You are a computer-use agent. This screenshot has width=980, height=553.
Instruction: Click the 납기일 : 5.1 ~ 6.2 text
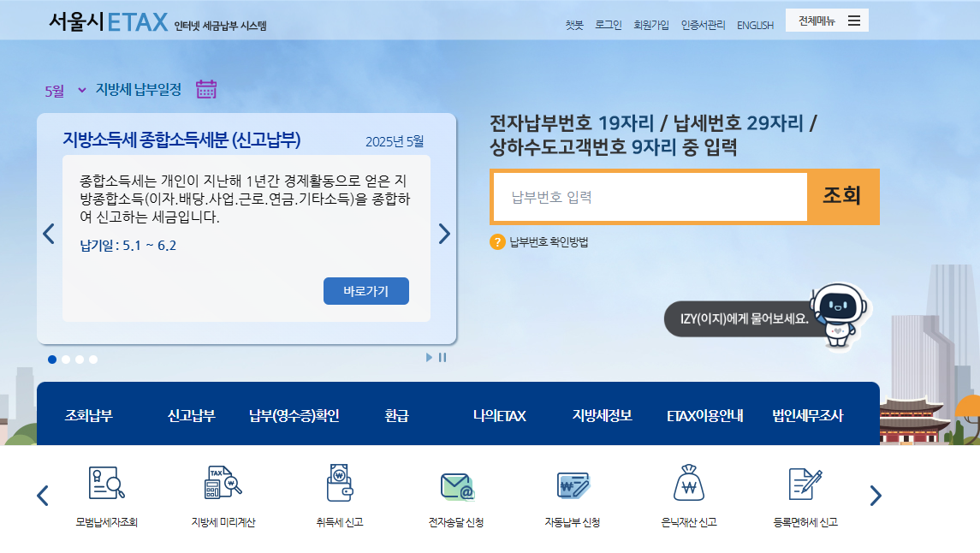coord(128,246)
